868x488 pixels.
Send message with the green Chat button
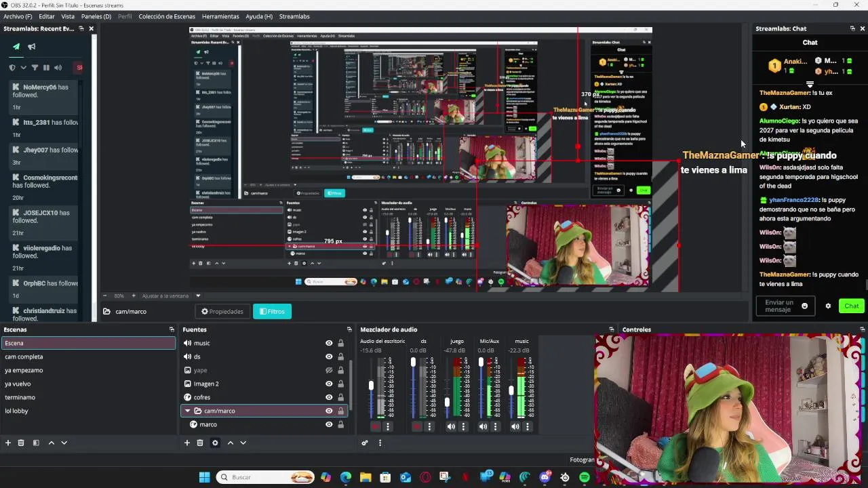point(852,306)
